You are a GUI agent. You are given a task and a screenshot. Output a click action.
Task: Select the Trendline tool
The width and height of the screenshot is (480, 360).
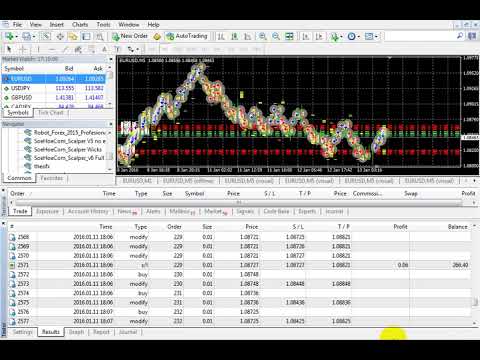(65, 49)
